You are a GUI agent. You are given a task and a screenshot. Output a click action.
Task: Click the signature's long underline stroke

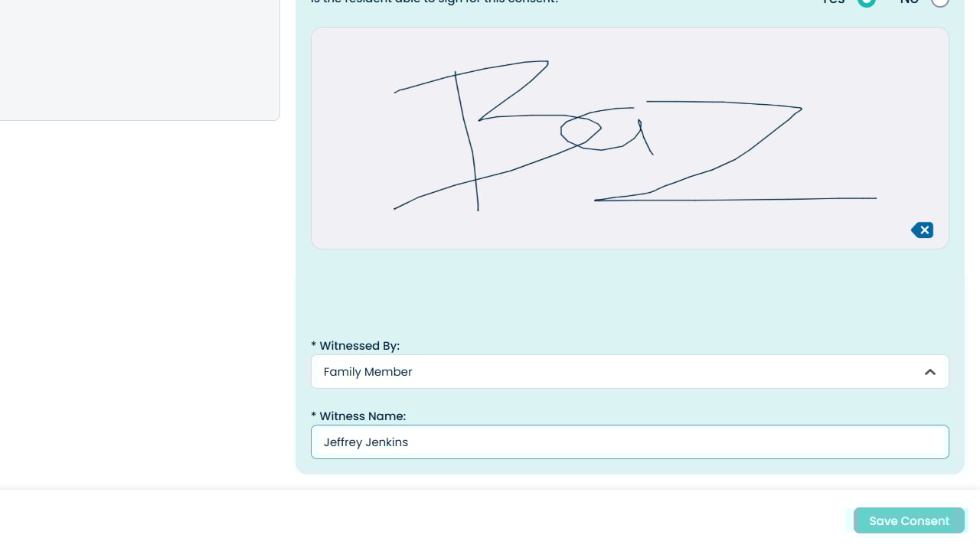tap(735, 200)
